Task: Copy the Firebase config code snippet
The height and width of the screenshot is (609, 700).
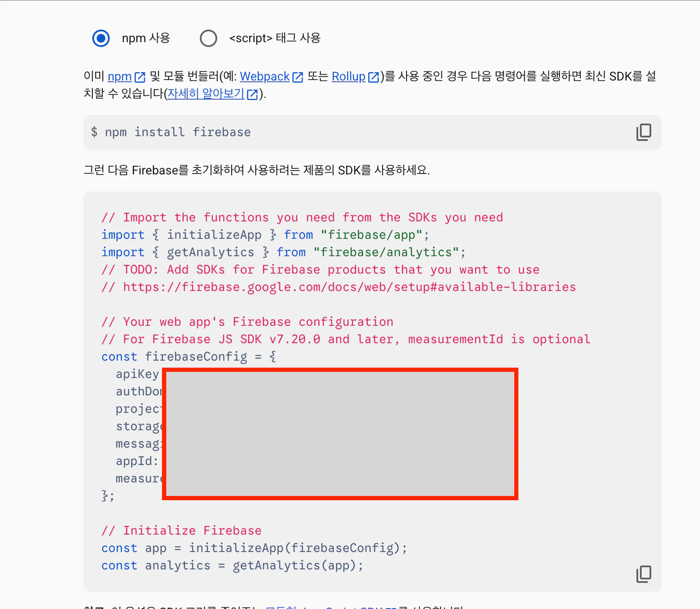Action: pyautogui.click(x=644, y=574)
